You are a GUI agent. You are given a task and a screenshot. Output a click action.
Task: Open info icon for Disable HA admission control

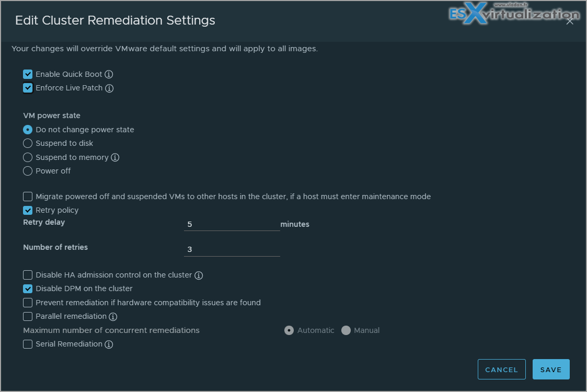click(x=199, y=275)
